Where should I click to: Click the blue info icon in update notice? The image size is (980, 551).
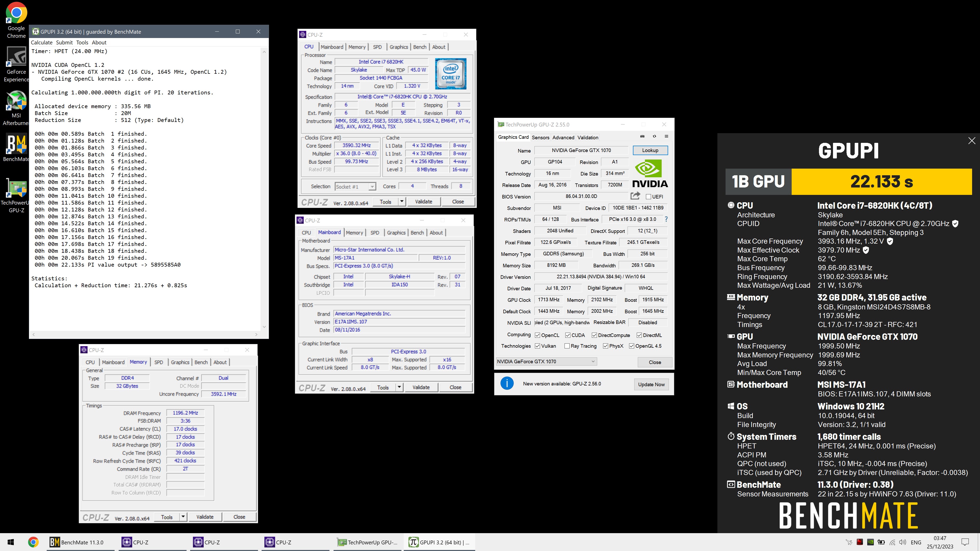(507, 383)
